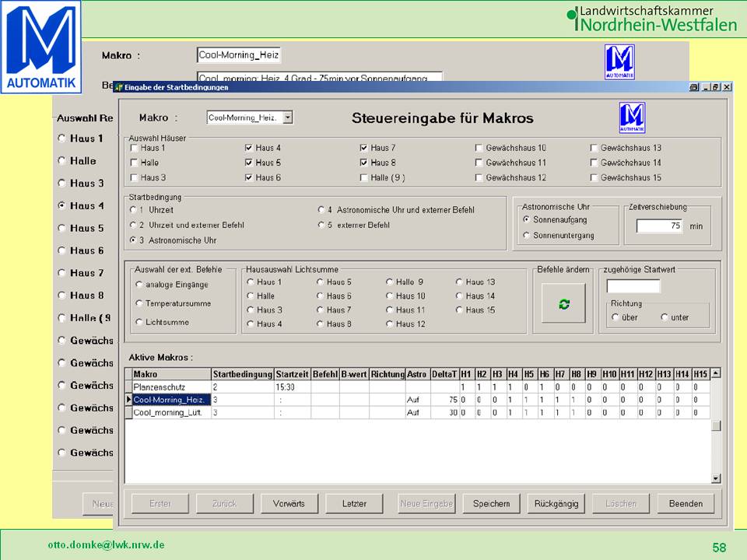The image size is (747, 560).
Task: Click the M logo in background window
Action: (x=619, y=60)
